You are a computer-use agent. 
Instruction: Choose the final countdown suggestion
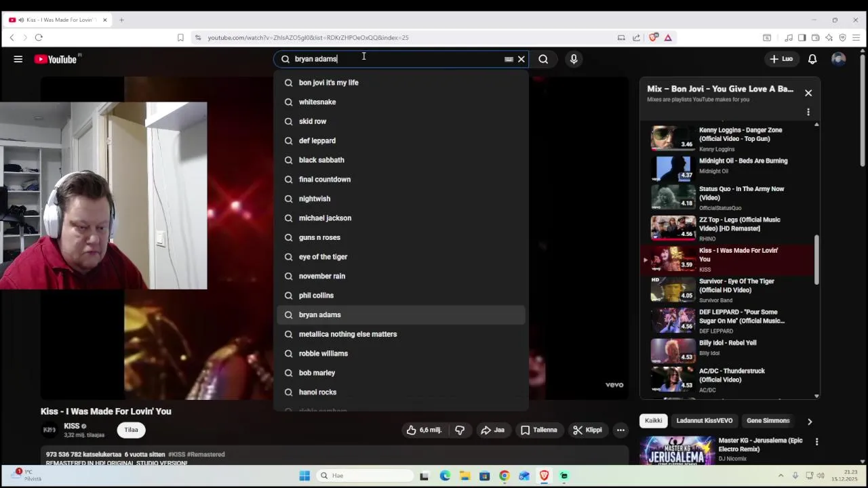click(x=401, y=179)
